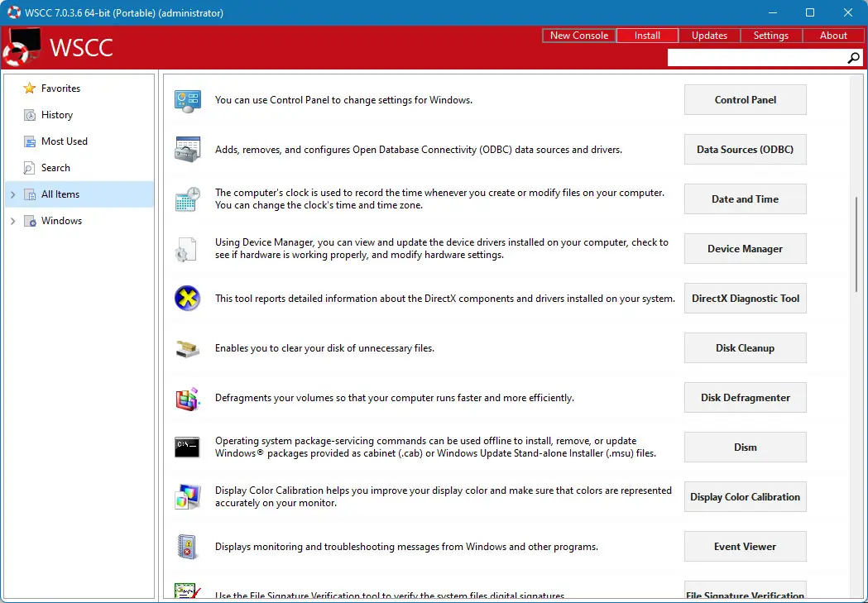This screenshot has width=868, height=603.
Task: Expand the All Items tree node
Action: click(x=12, y=194)
